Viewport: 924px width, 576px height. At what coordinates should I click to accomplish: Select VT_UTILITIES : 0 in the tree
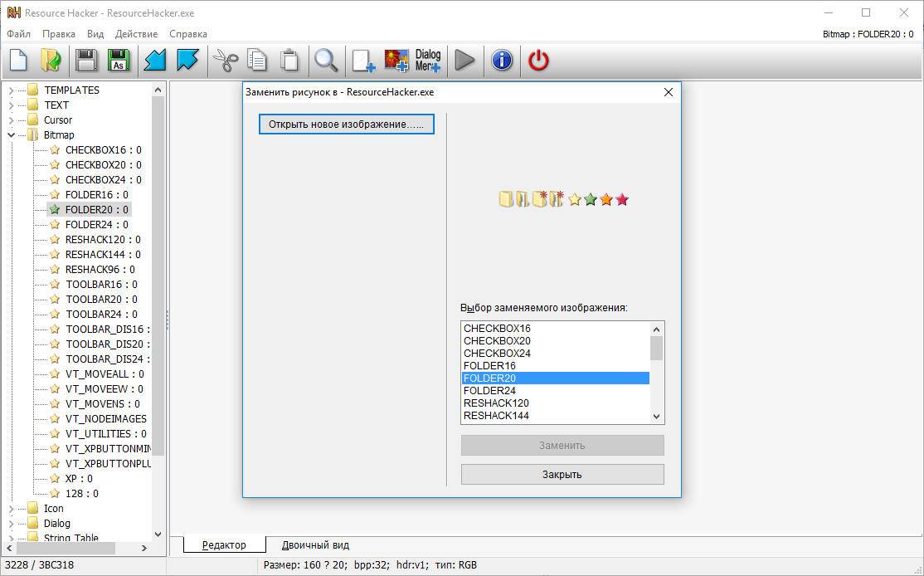105,433
